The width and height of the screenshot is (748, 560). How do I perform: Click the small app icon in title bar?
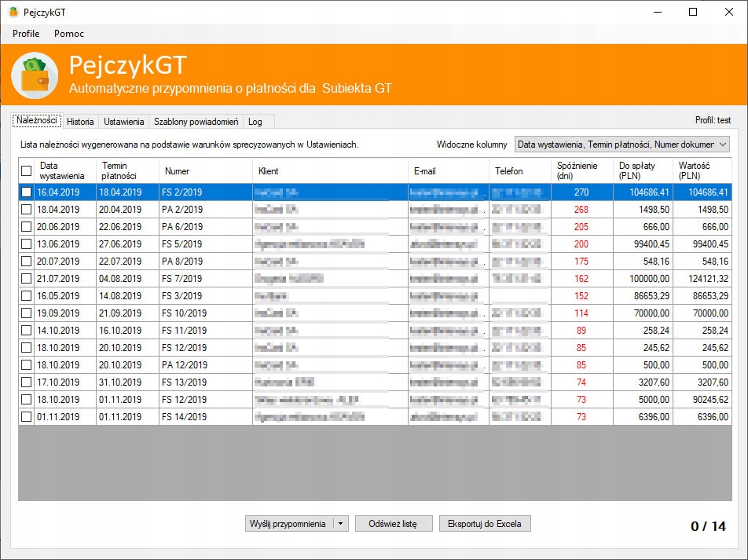(x=13, y=12)
